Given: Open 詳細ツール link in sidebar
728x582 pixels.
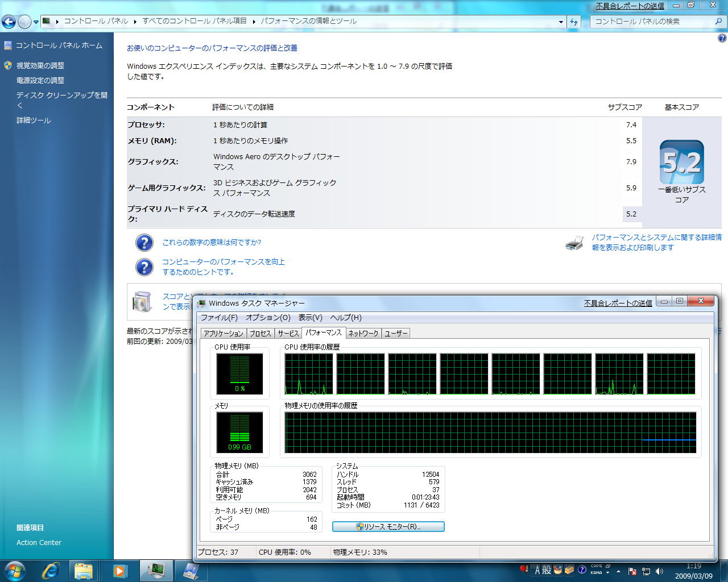Looking at the screenshot, I should [x=34, y=120].
